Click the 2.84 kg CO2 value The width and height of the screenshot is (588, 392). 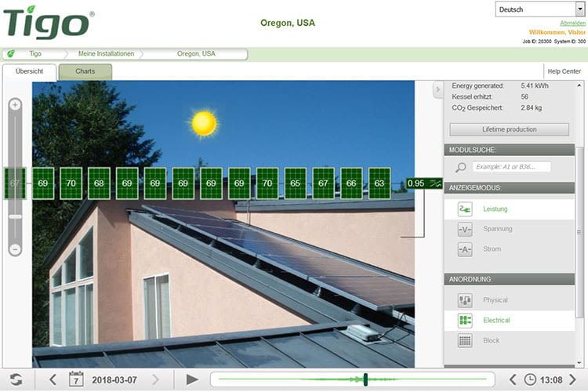pyautogui.click(x=531, y=108)
